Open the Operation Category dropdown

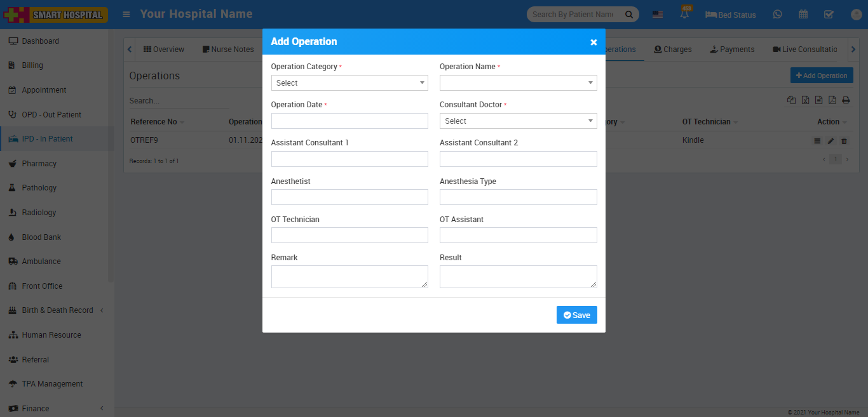(349, 83)
